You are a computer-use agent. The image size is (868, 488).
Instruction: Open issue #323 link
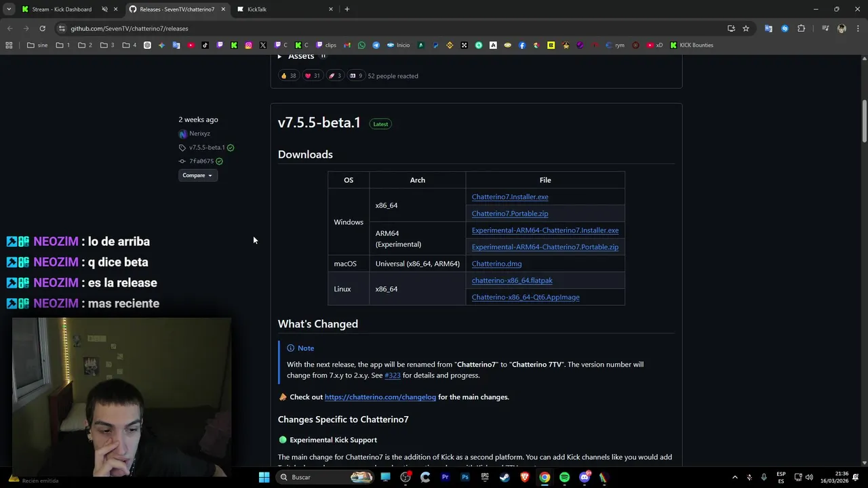(393, 375)
